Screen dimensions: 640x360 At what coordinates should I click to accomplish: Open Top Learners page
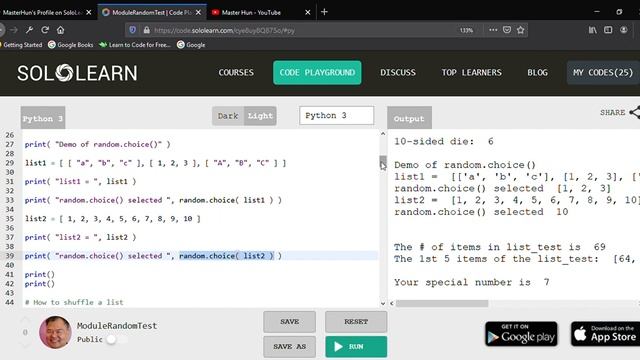tap(471, 73)
